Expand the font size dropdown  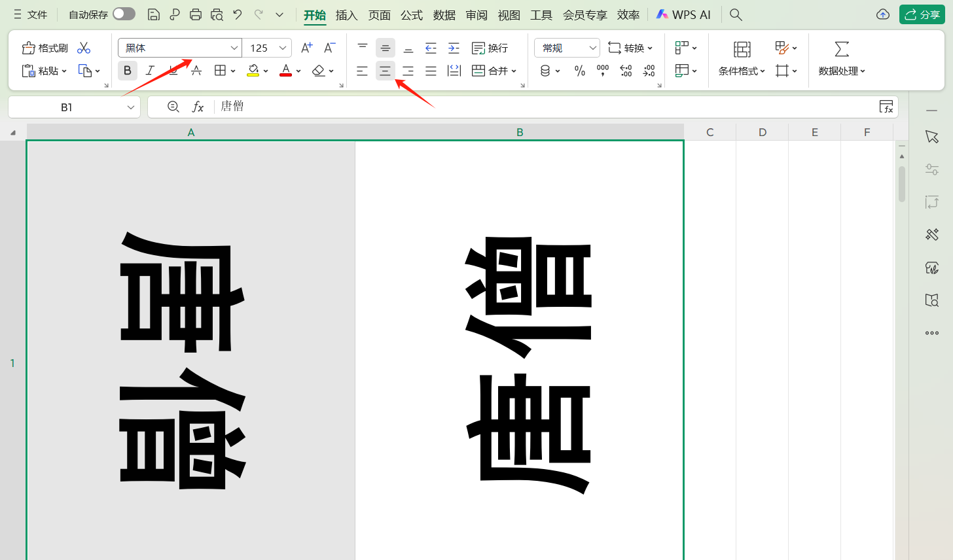coord(283,48)
